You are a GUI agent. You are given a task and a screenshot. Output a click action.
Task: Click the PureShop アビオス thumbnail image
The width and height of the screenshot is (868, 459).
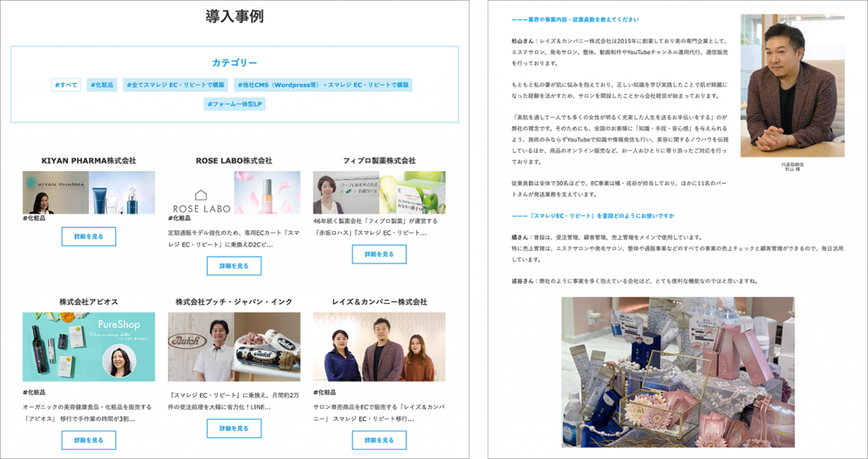(x=88, y=346)
